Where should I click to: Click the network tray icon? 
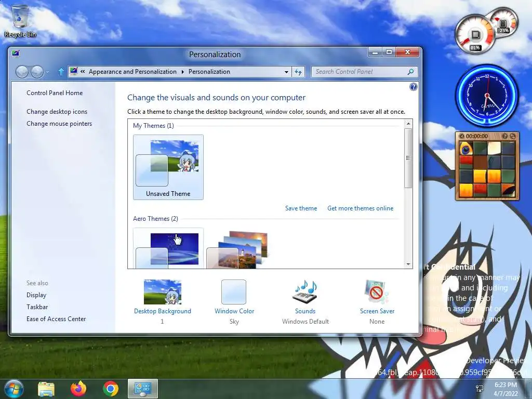tap(480, 389)
